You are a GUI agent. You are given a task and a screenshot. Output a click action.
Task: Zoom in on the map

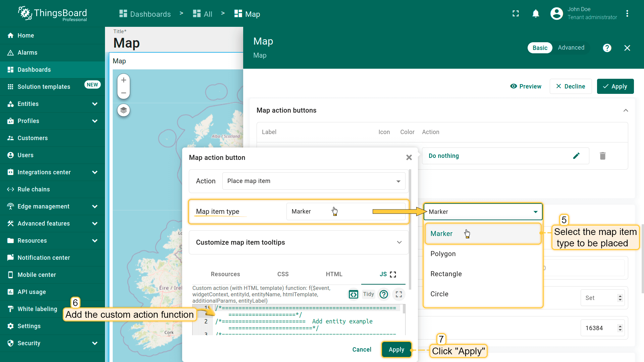click(123, 80)
